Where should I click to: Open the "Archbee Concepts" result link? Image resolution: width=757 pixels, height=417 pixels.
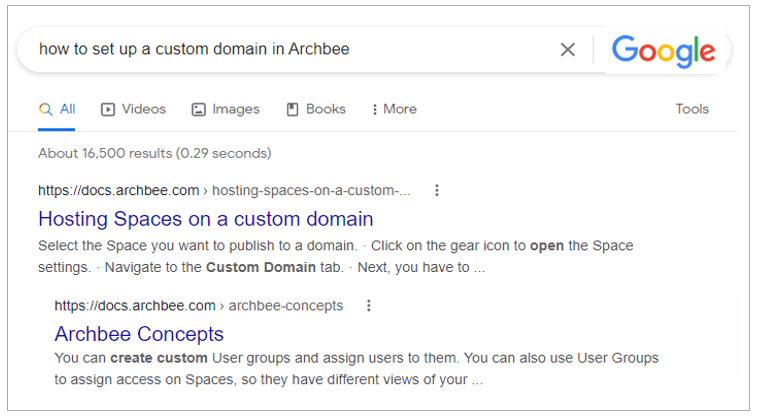point(139,334)
